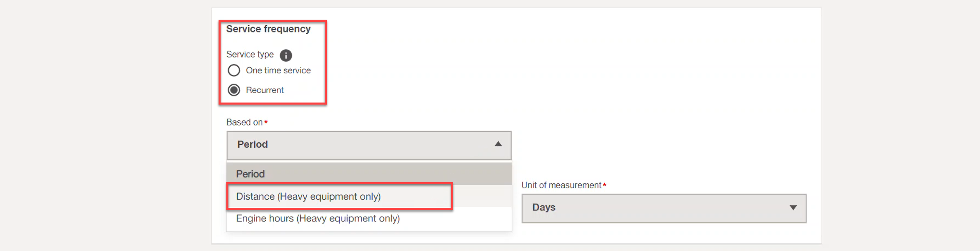Image resolution: width=980 pixels, height=251 pixels.
Task: Click the Recurrent label text
Action: (265, 90)
